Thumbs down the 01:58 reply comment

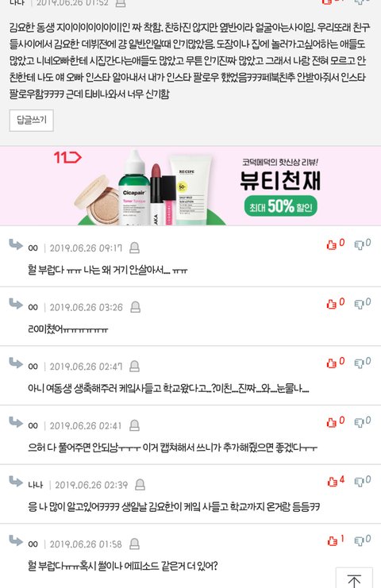tap(363, 540)
